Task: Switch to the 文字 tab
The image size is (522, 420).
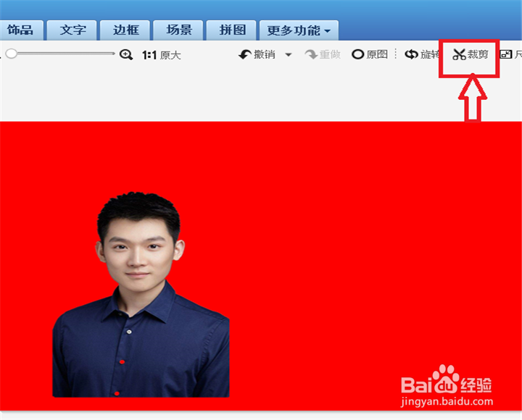Action: [x=72, y=30]
